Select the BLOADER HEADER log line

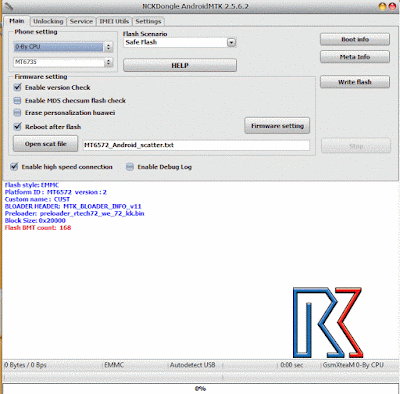(x=73, y=206)
